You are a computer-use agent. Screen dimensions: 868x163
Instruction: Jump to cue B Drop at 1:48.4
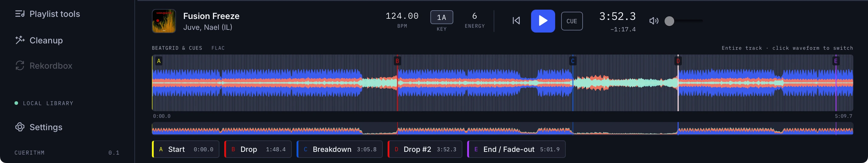point(258,149)
